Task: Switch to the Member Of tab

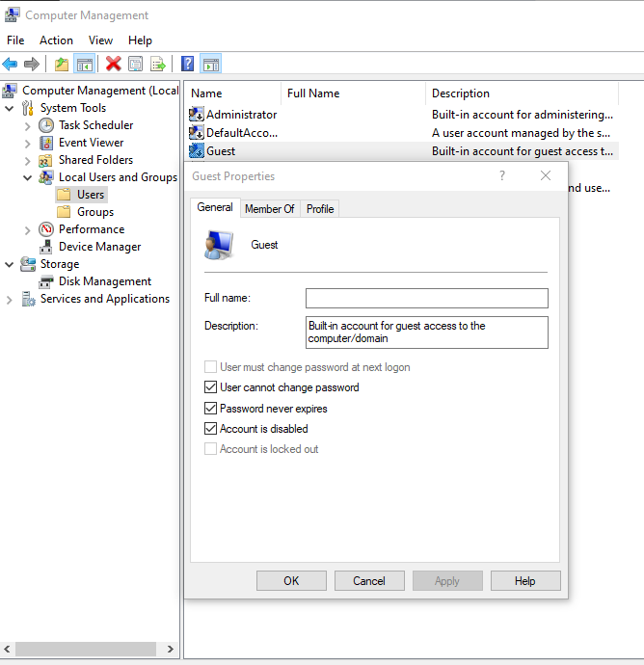Action: tap(269, 209)
